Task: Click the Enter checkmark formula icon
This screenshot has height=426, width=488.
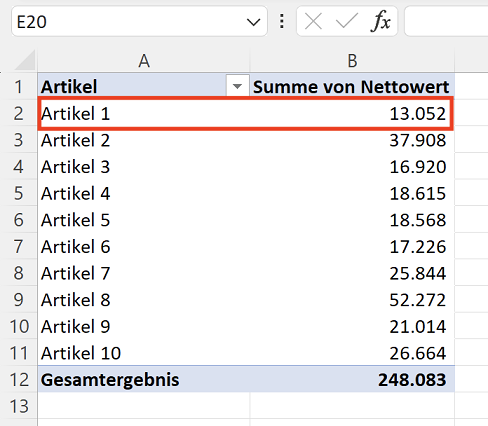Action: click(347, 22)
